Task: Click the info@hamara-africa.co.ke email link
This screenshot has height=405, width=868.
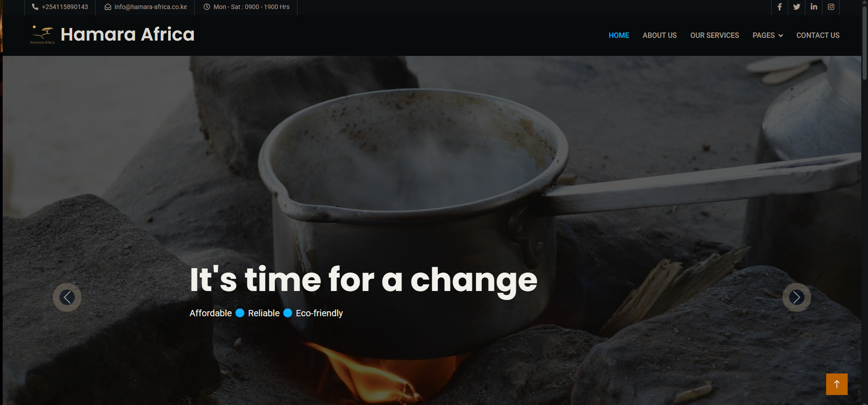Action: pyautogui.click(x=151, y=7)
